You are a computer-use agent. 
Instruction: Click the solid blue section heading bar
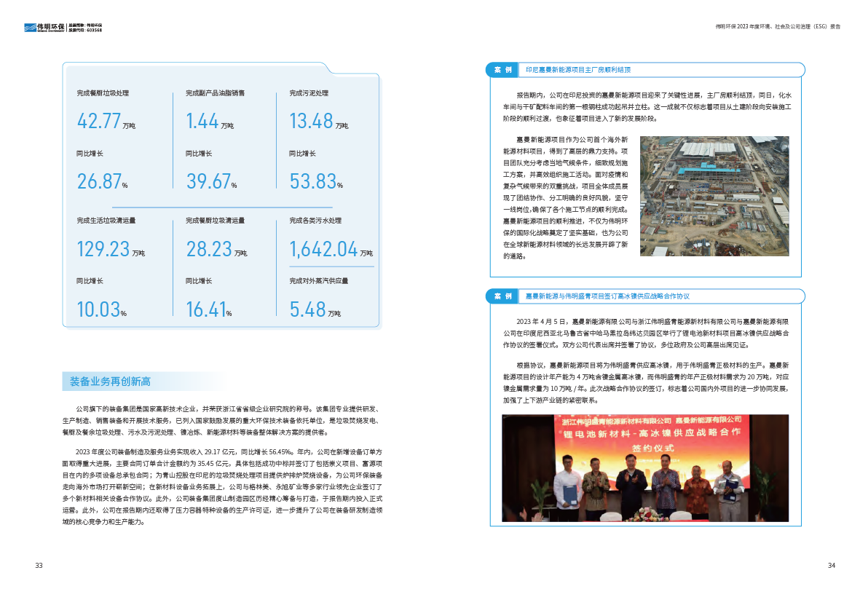pos(144,381)
